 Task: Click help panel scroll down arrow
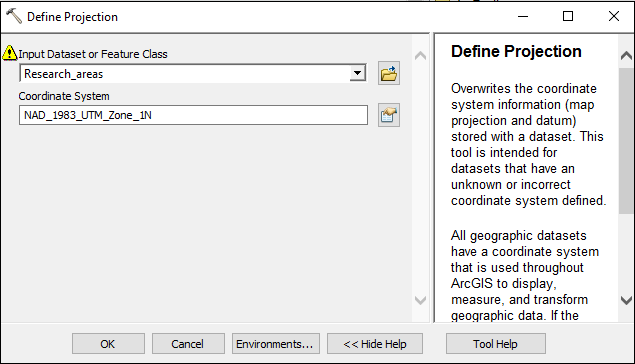pyautogui.click(x=626, y=300)
